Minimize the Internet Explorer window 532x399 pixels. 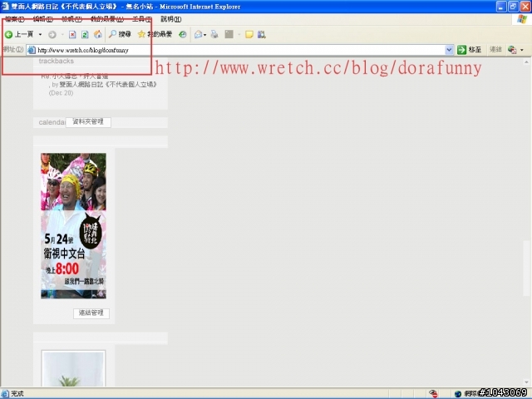pos(500,7)
